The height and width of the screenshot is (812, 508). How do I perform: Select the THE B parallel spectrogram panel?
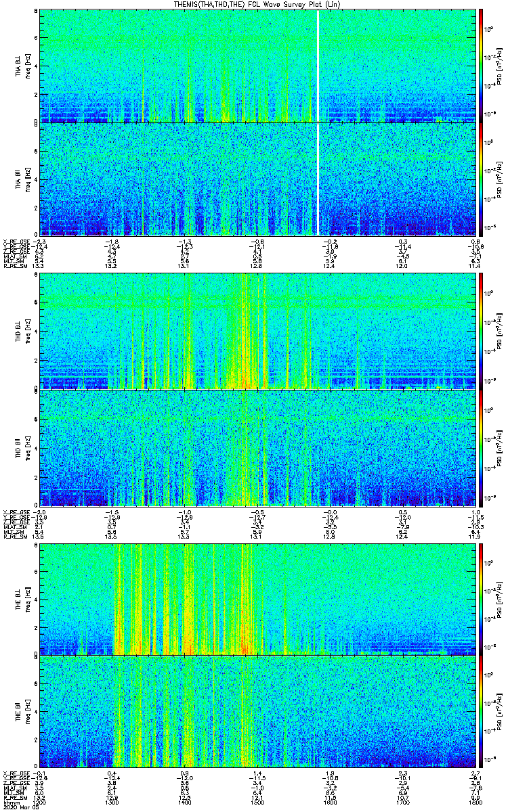tap(259, 711)
